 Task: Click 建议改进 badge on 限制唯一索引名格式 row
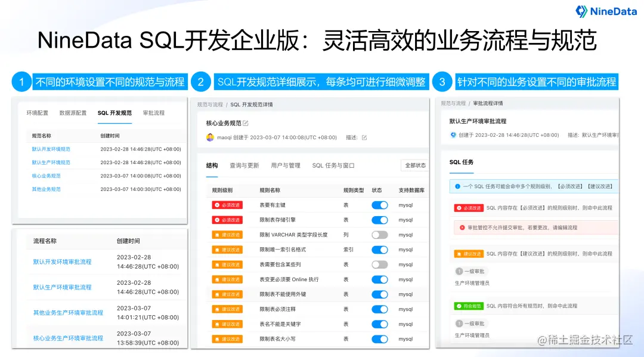click(x=227, y=250)
